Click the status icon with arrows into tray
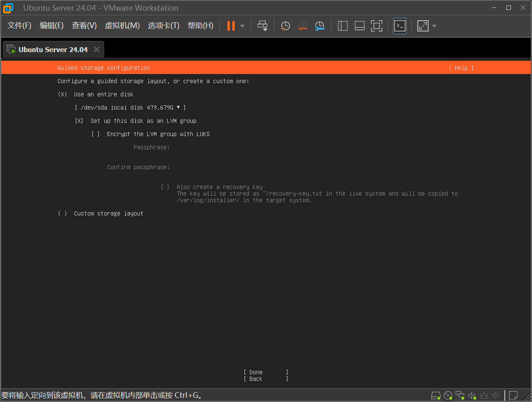The image size is (532, 402). click(484, 395)
